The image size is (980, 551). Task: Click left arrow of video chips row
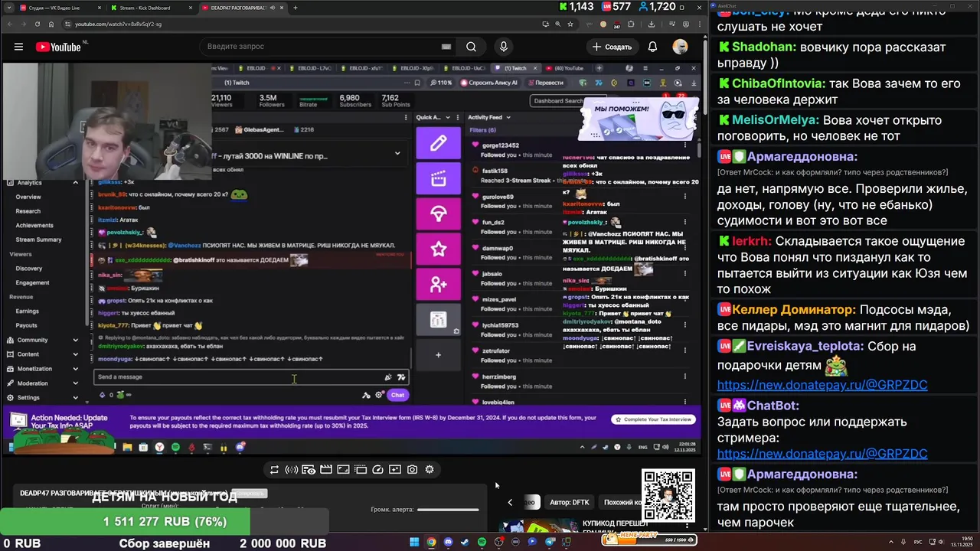510,502
